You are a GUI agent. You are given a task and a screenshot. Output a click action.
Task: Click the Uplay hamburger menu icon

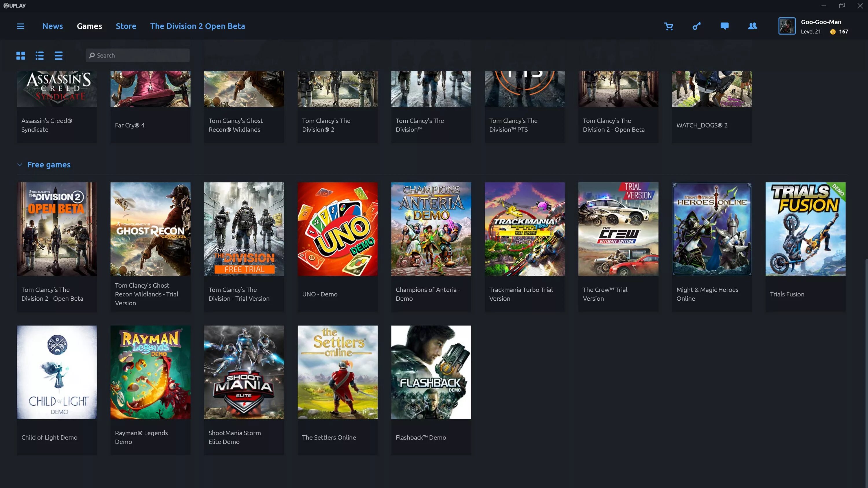(x=20, y=26)
